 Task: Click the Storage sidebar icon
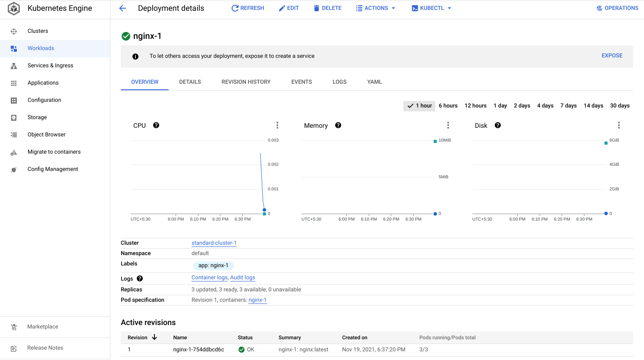(x=14, y=117)
